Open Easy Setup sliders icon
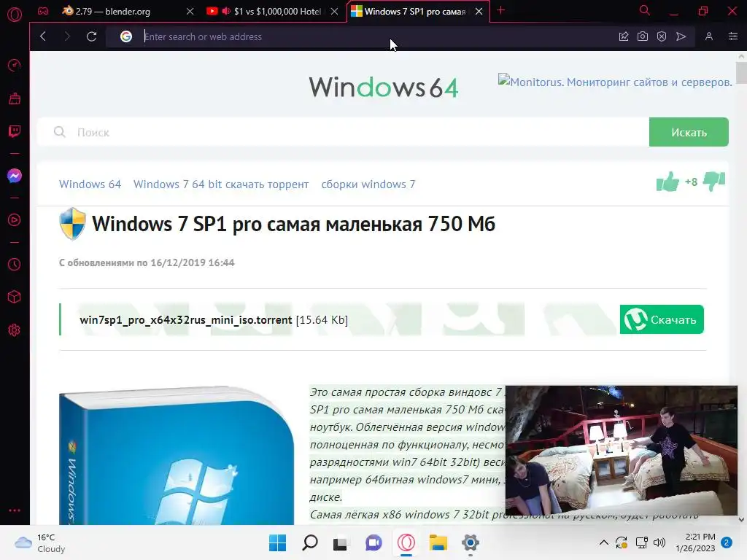This screenshot has height=560, width=747. click(x=733, y=36)
